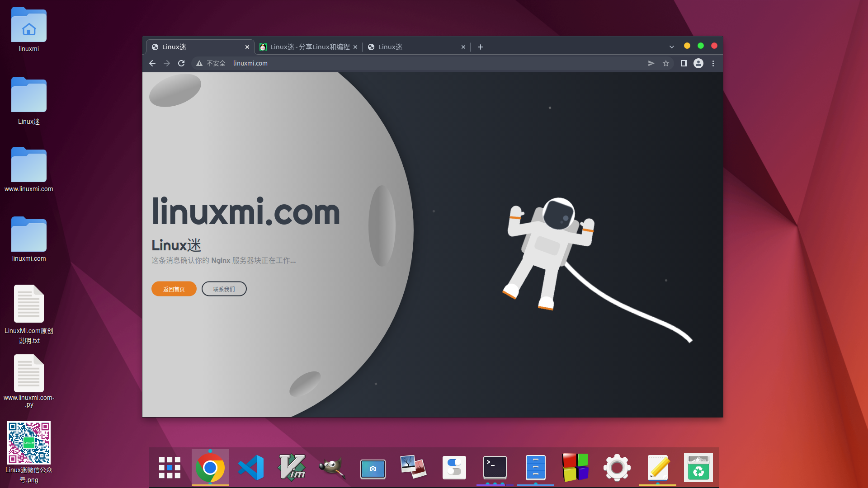Open the notes text editor dock icon

tap(658, 468)
